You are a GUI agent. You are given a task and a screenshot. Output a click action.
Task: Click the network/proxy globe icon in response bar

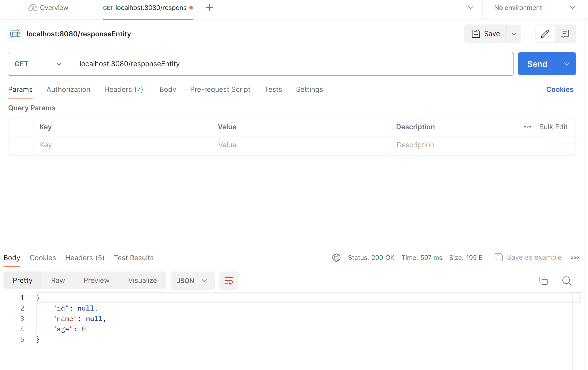tap(336, 258)
